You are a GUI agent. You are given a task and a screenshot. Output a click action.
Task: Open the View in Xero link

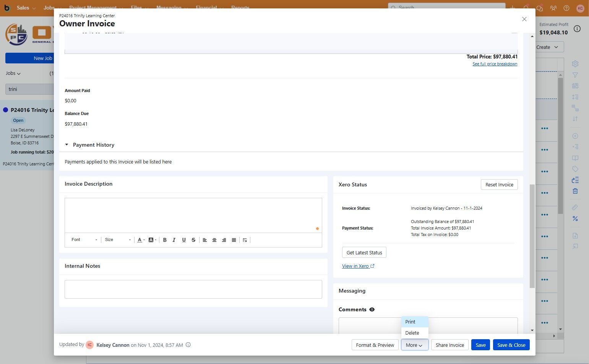[x=358, y=266]
